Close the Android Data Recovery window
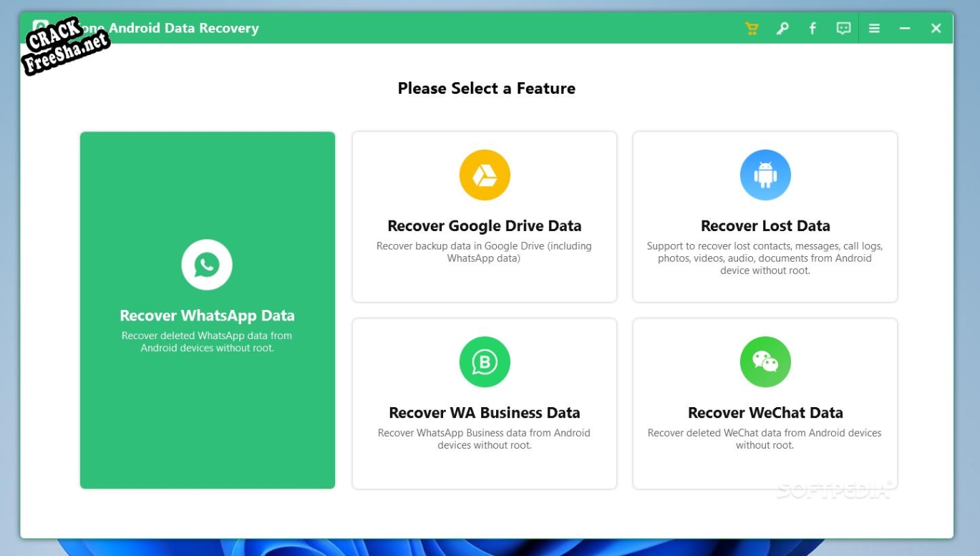 tap(936, 29)
